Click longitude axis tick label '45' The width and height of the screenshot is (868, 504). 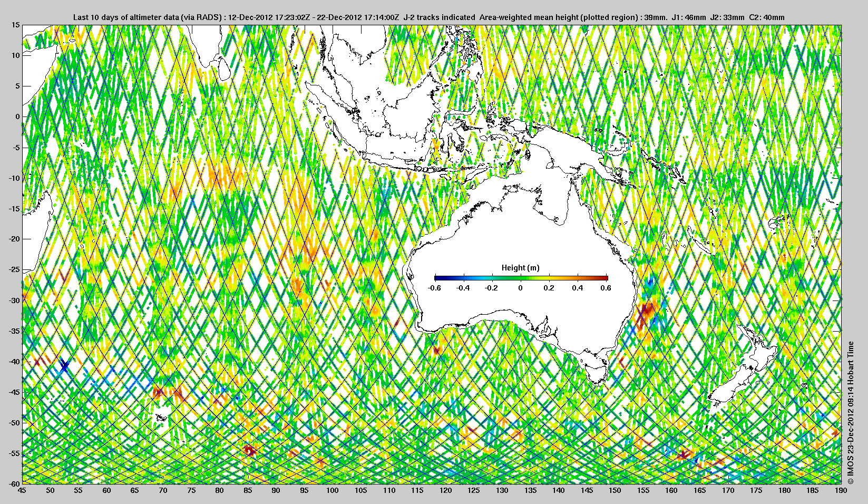tap(22, 491)
